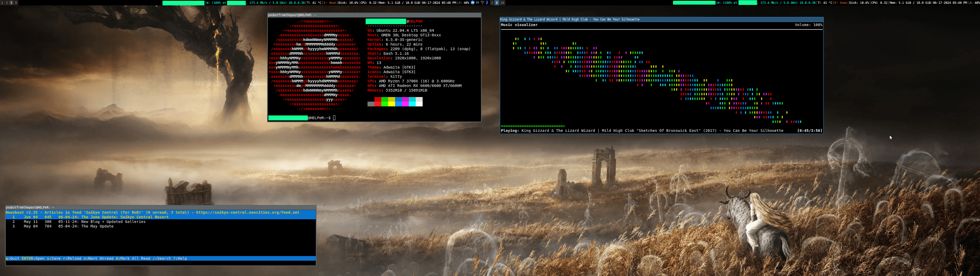Click ENTER:Open in Newsboat hint bar

click(x=33, y=258)
